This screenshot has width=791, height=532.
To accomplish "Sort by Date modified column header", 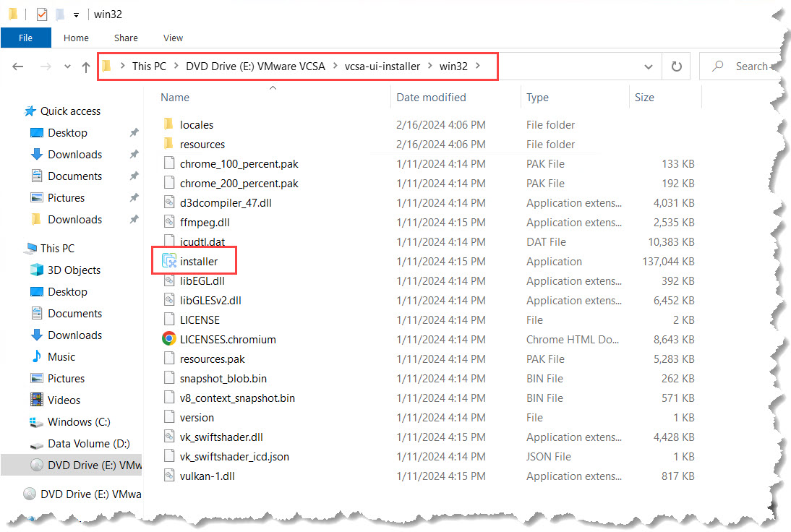I will [x=432, y=98].
